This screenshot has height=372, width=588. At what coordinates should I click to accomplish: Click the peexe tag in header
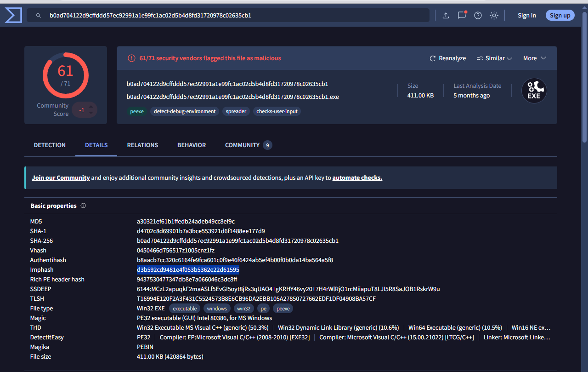(137, 111)
